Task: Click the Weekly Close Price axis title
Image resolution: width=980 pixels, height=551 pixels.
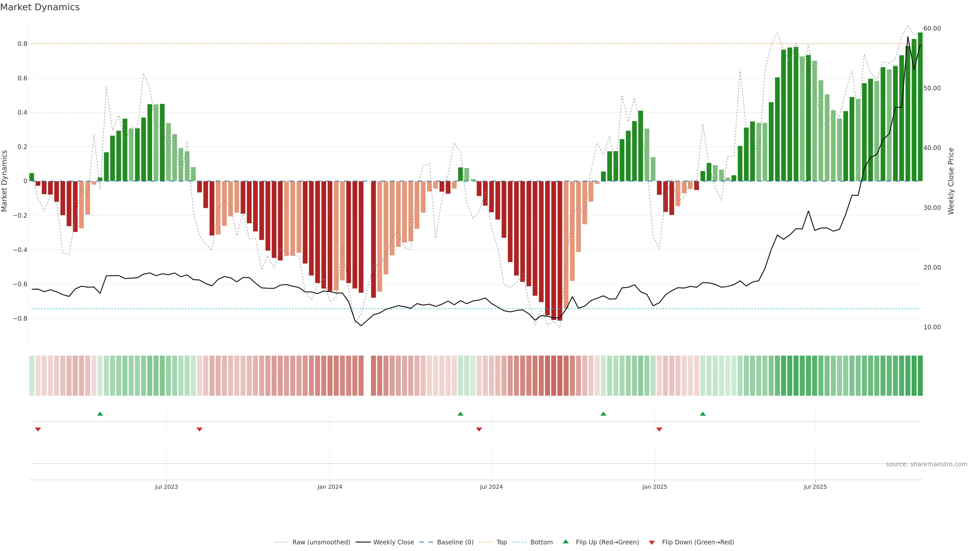Action: pos(951,181)
